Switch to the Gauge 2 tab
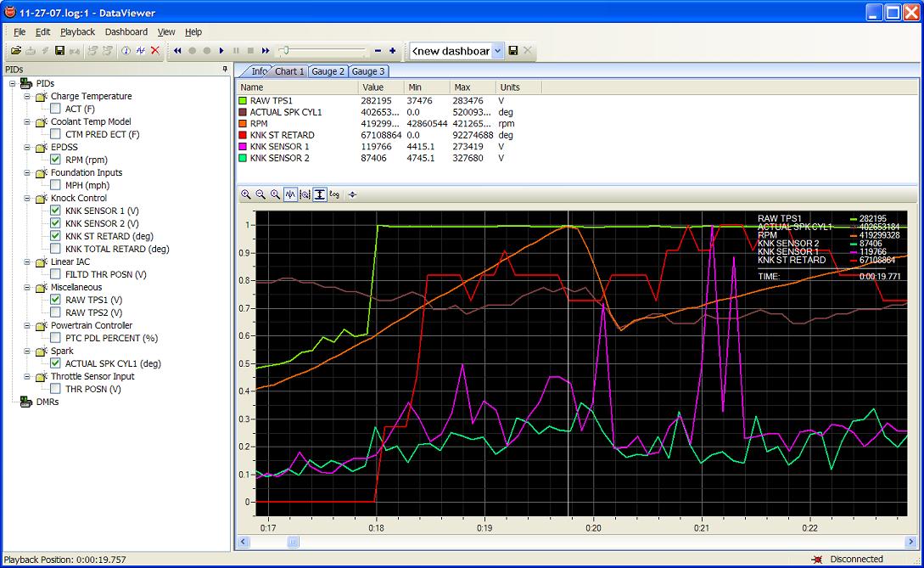This screenshot has height=568, width=924. (x=328, y=71)
